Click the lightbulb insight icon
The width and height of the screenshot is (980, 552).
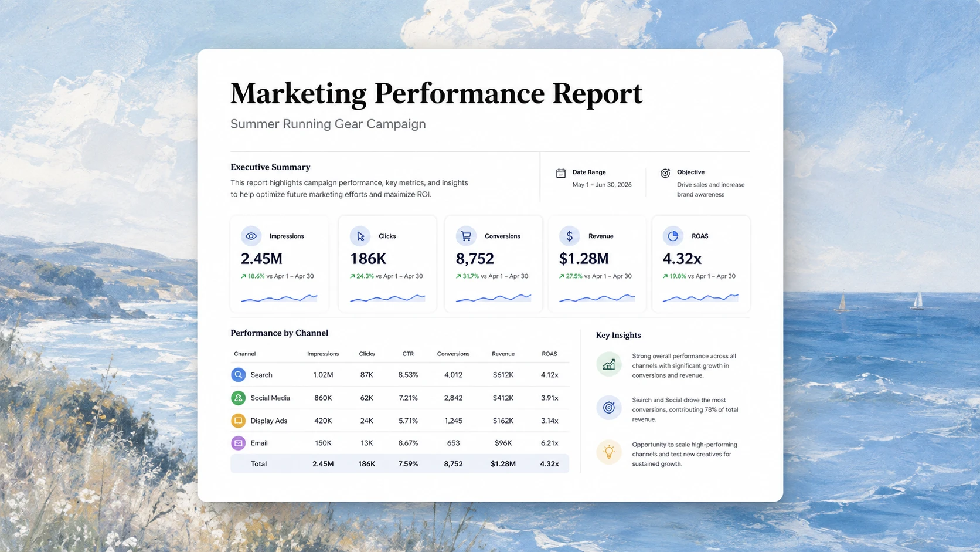609,452
